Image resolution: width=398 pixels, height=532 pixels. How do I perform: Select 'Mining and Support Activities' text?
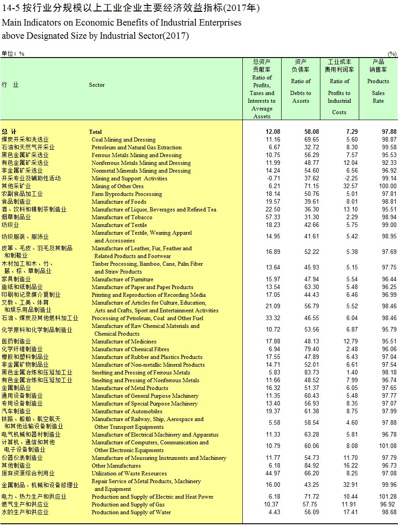(x=129, y=179)
